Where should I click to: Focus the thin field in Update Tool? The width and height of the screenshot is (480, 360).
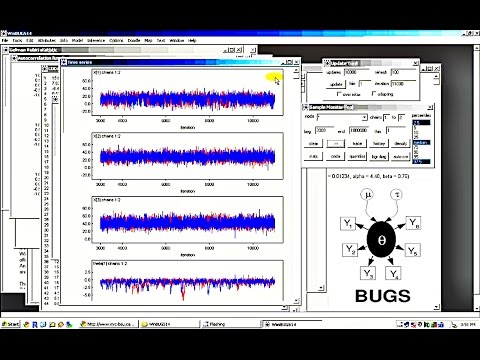click(x=365, y=84)
